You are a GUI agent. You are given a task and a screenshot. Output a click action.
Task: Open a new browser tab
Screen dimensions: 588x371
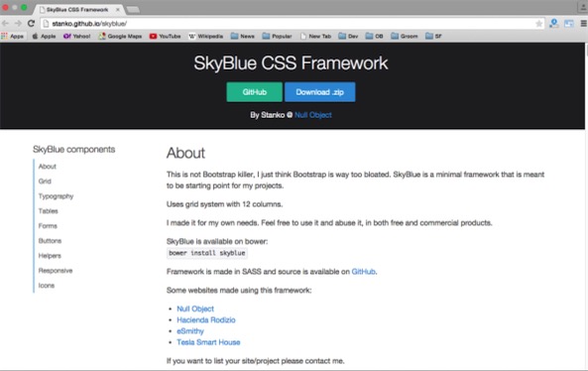[133, 9]
